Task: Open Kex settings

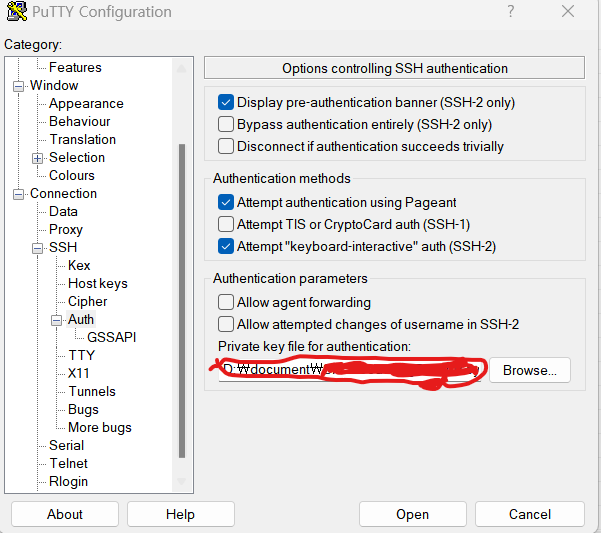Action: click(x=79, y=266)
